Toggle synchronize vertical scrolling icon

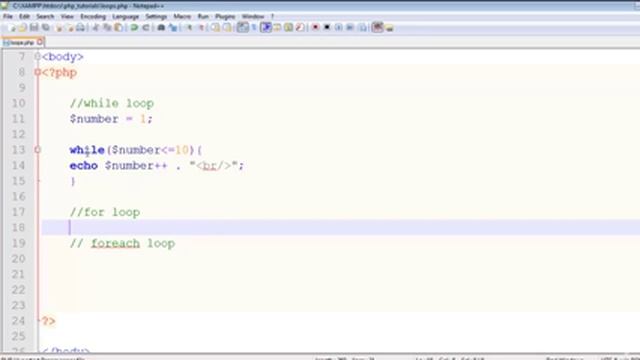point(215,28)
